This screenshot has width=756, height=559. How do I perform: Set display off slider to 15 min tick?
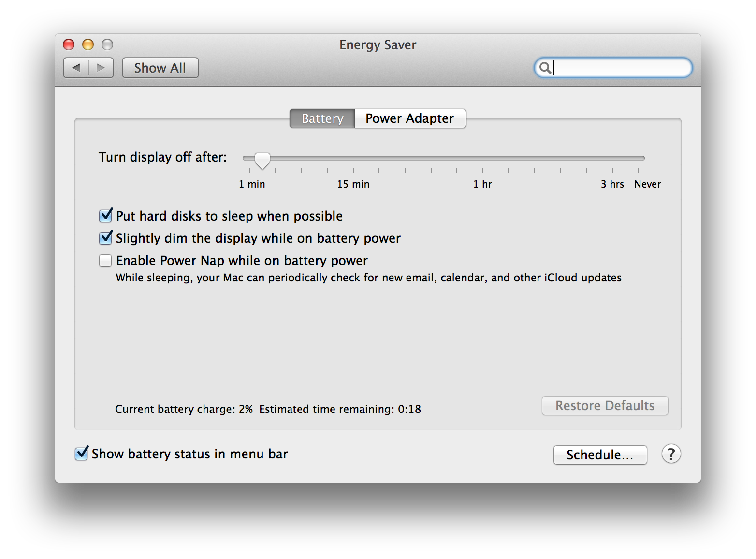[x=353, y=158]
